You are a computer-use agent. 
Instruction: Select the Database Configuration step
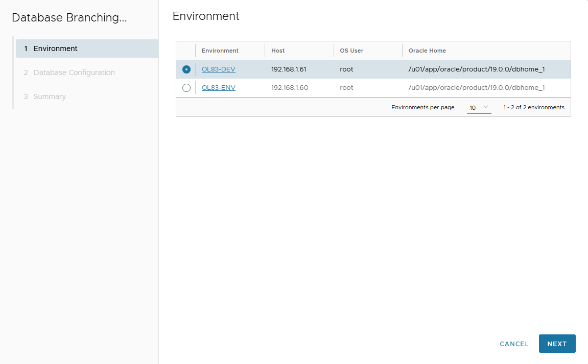click(74, 72)
